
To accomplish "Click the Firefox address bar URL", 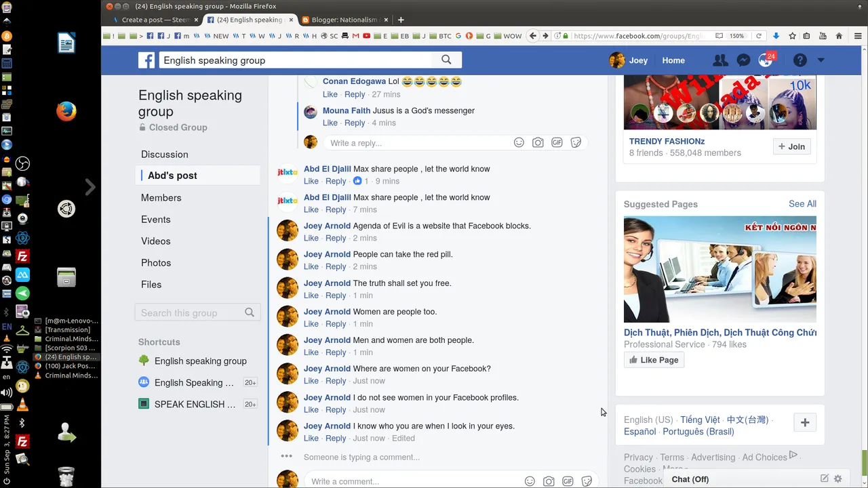I will 637,36.
